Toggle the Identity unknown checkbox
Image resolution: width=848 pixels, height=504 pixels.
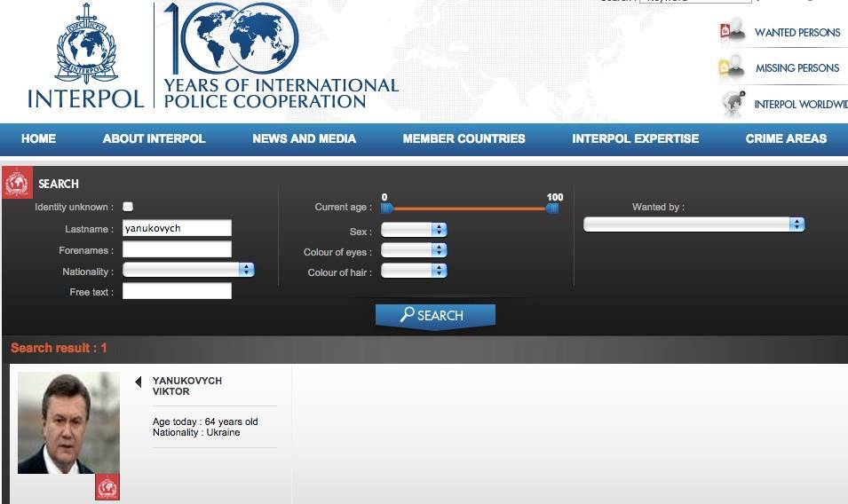coord(128,207)
